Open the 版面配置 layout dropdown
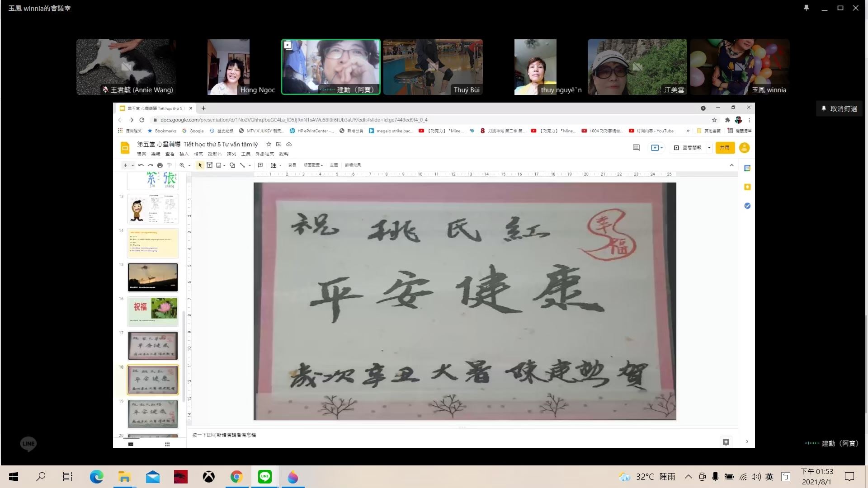The height and width of the screenshot is (488, 868). tap(313, 165)
